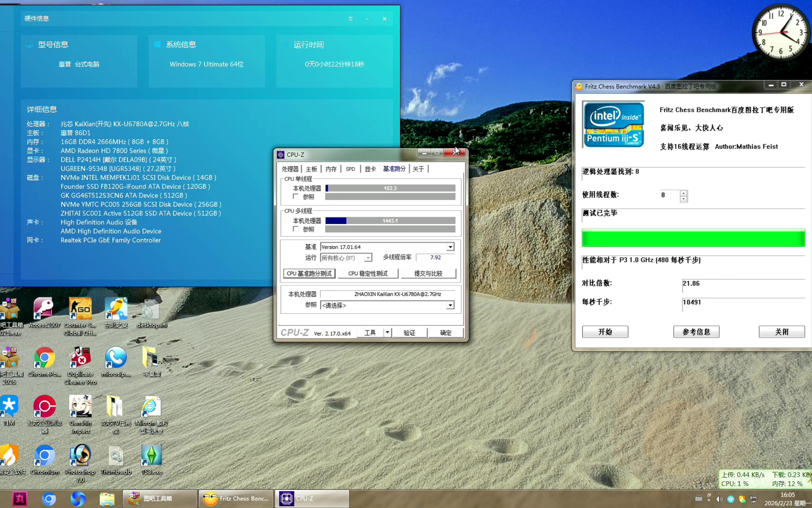Enable single-thread reference checkbox in CPU-Z
This screenshot has height=508, width=812.
coord(296,197)
